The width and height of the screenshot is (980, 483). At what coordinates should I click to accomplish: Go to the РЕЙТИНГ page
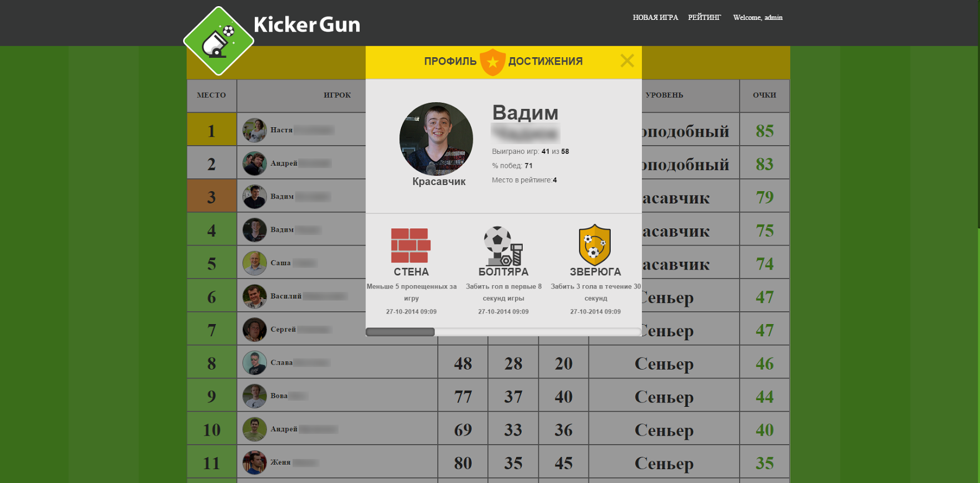click(x=704, y=18)
